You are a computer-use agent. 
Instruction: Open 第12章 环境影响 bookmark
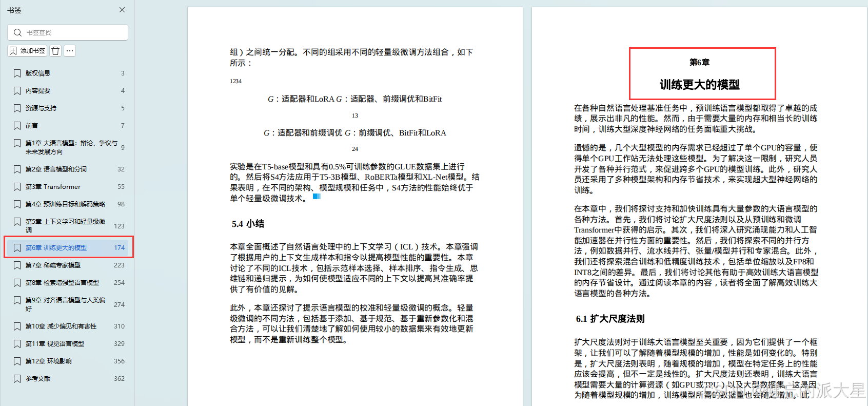click(x=49, y=361)
